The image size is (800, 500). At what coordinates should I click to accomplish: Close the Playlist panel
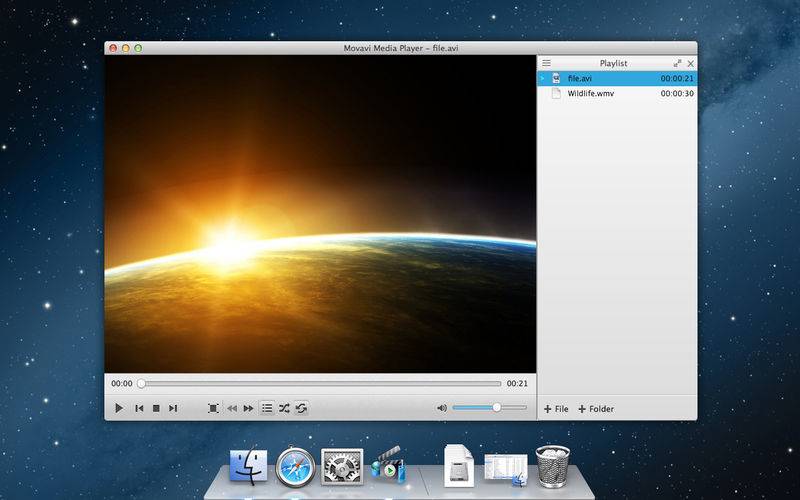(690, 63)
